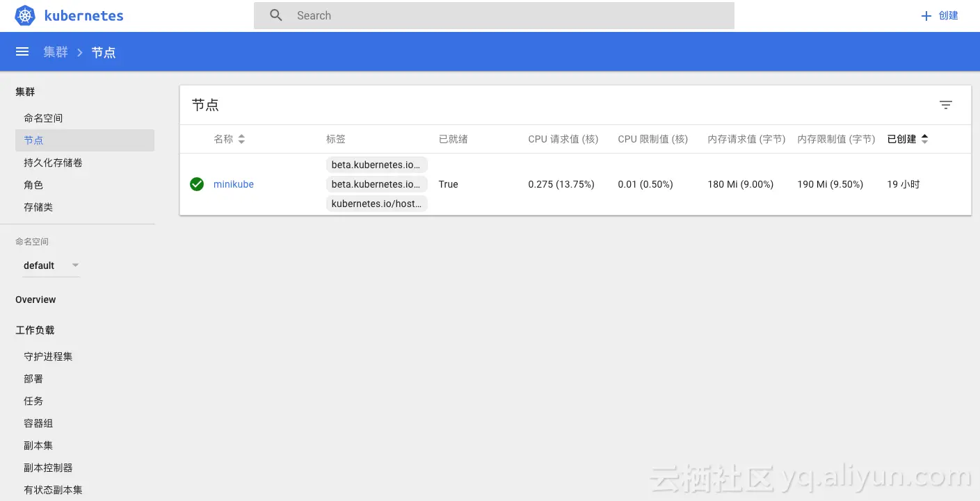This screenshot has height=501, width=980.
Task: Click the 内存限制值 (字节) header
Action: [x=837, y=139]
